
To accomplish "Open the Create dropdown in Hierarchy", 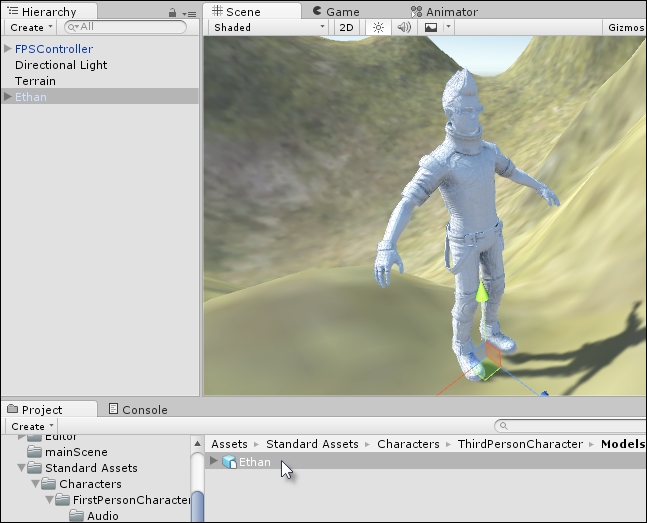I will (31, 28).
